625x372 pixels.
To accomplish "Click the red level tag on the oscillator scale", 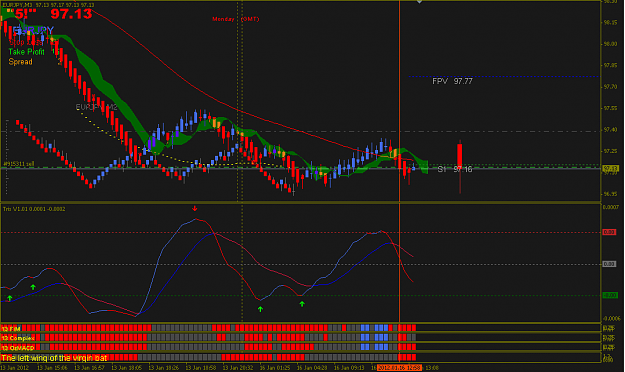I will 609,232.
